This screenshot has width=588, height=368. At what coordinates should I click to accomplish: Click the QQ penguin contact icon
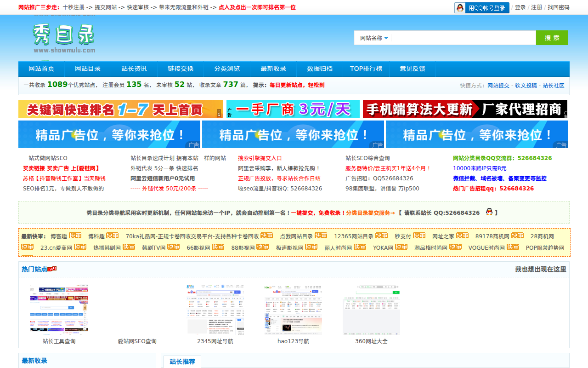pos(489,212)
